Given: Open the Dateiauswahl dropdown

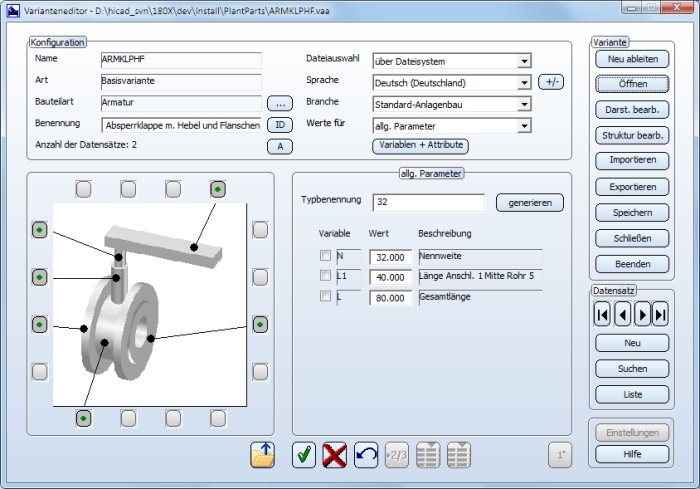Looking at the screenshot, I should click(x=524, y=61).
